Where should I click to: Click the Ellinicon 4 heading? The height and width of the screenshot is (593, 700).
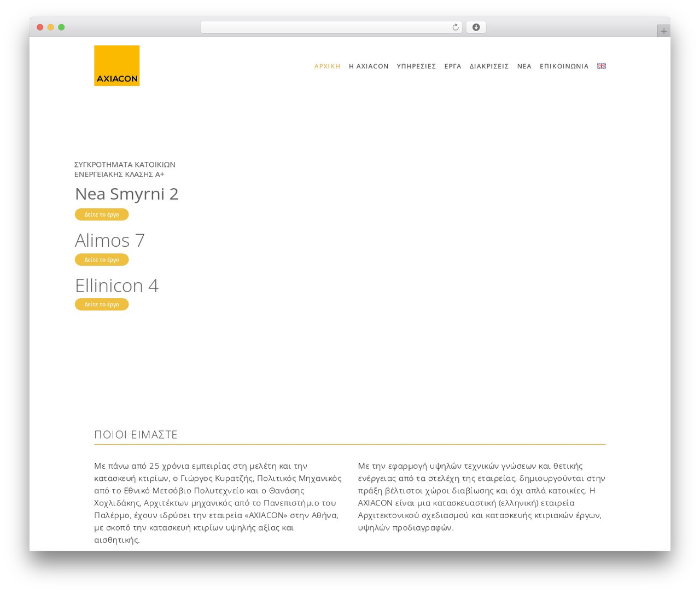pyautogui.click(x=116, y=286)
